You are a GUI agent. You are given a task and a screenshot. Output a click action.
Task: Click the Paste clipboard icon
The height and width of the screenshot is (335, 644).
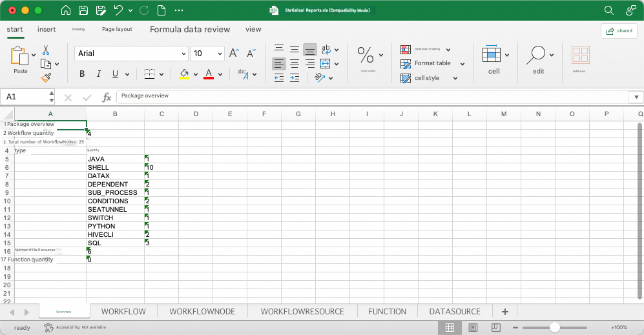tap(19, 56)
